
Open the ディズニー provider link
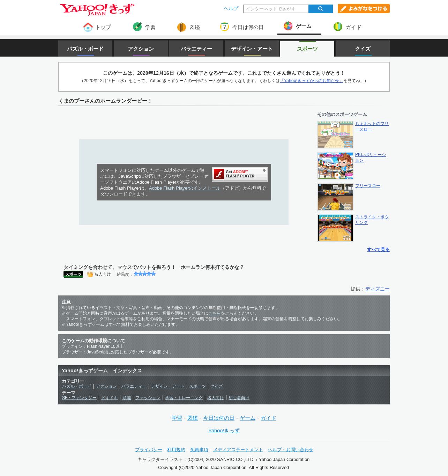378,289
